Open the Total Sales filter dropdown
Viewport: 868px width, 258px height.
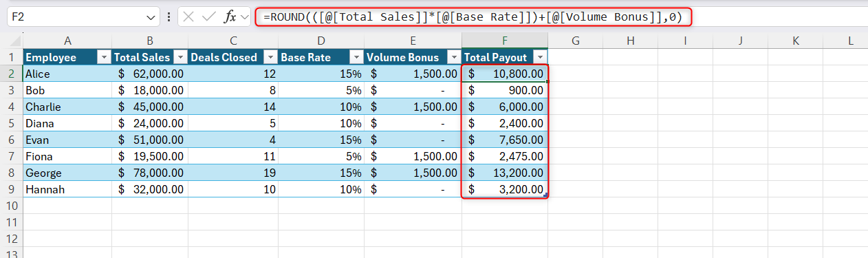coord(180,58)
